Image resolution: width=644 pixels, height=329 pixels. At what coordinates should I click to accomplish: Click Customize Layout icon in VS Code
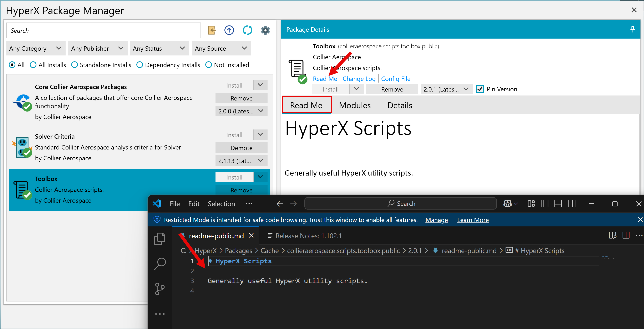click(x=531, y=203)
